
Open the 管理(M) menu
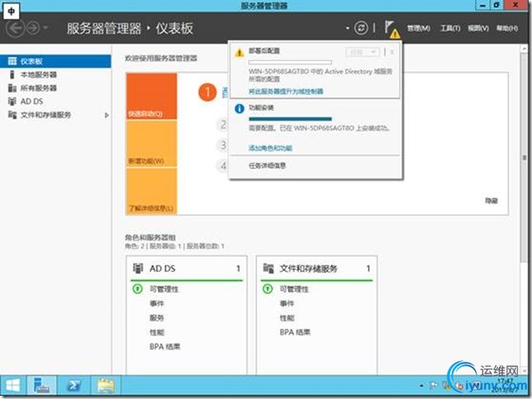(419, 28)
